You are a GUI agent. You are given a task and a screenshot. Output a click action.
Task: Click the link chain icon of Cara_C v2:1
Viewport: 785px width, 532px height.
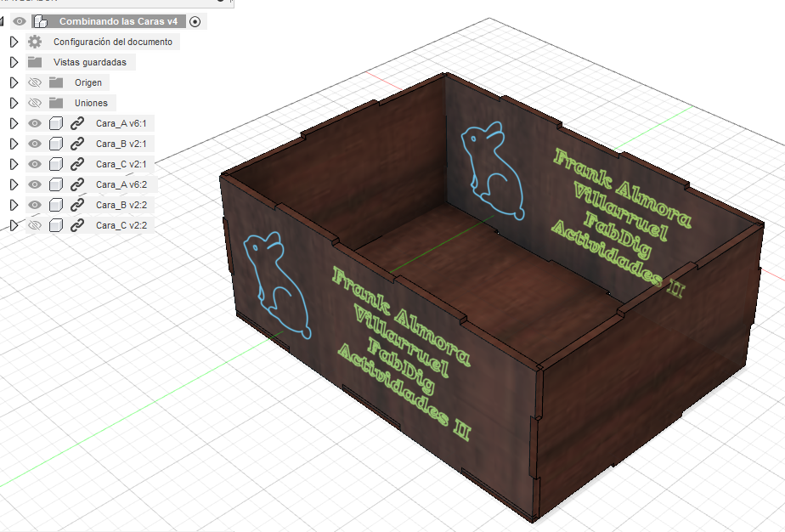click(77, 164)
